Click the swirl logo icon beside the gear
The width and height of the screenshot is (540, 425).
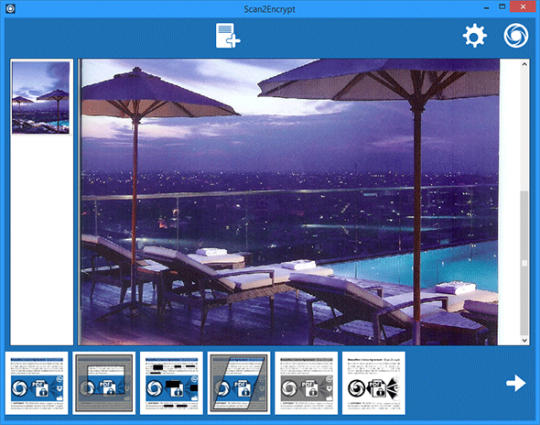(516, 35)
